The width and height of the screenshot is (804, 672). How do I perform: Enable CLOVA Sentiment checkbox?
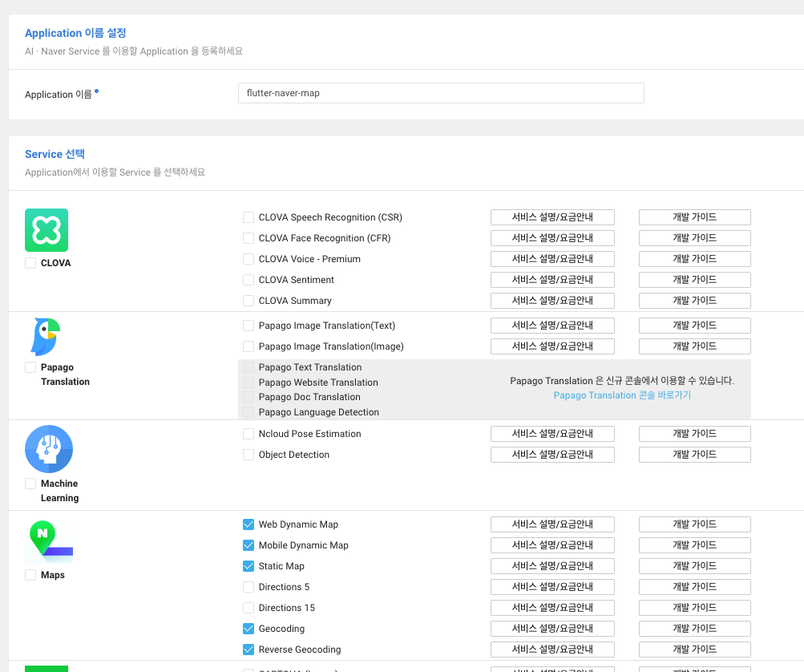(248, 280)
